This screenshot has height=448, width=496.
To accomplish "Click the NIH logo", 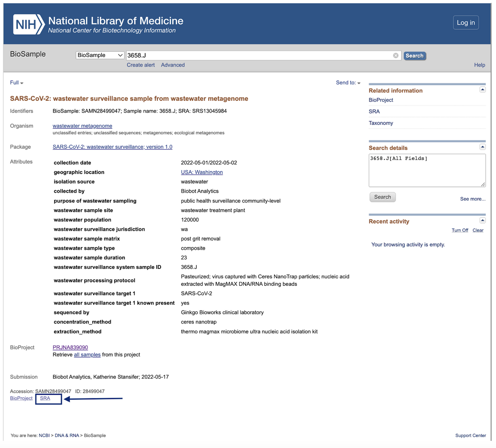I will pyautogui.click(x=29, y=25).
